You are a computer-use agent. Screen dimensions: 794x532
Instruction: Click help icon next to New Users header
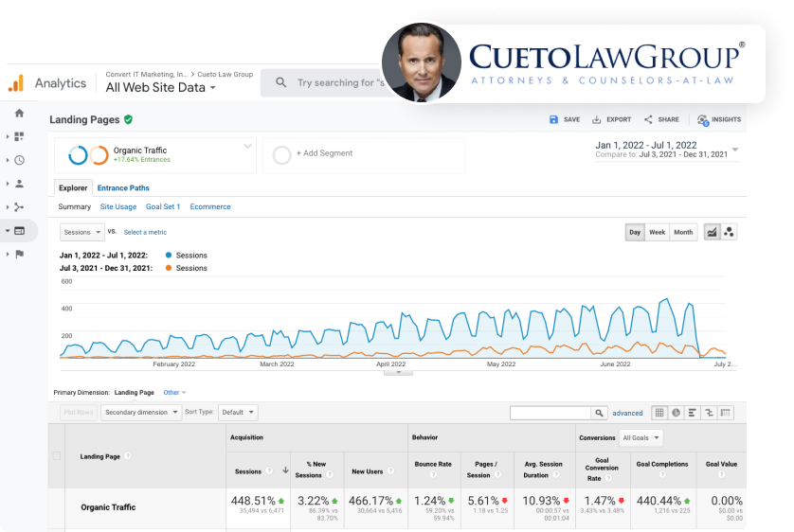tap(391, 470)
